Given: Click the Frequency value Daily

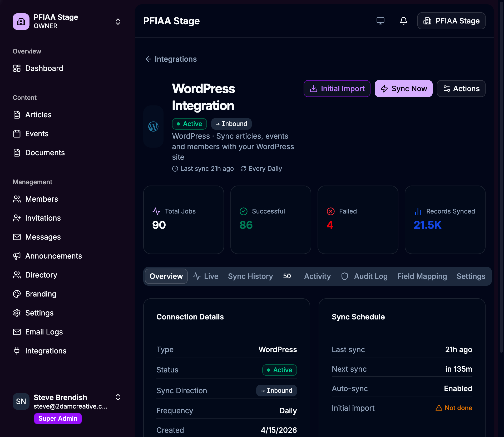Looking at the screenshot, I should coord(288,411).
